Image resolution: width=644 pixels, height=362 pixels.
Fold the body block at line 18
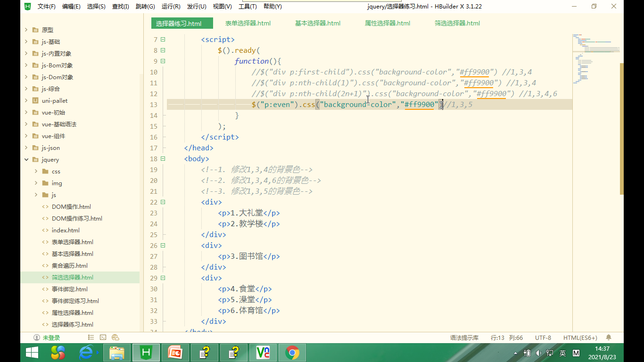pyautogui.click(x=163, y=159)
